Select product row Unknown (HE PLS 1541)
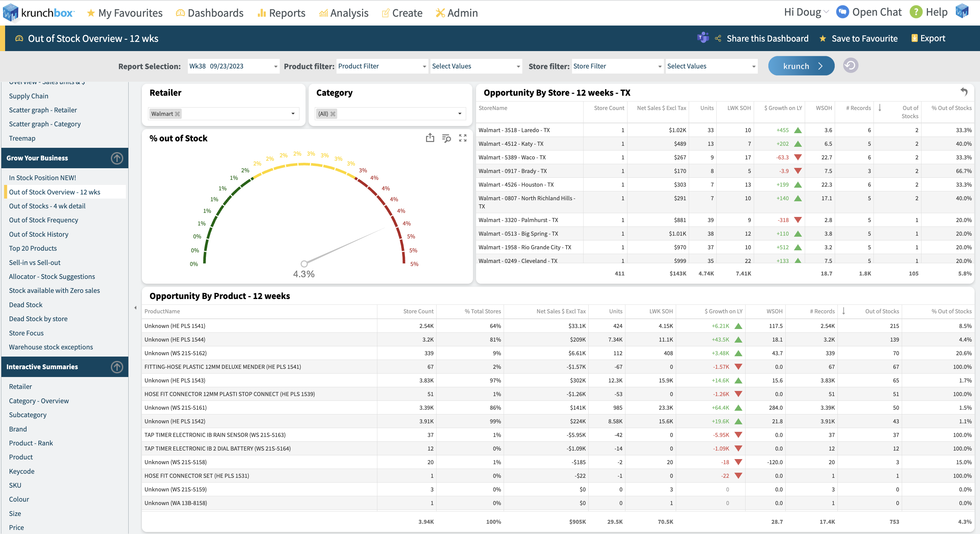980x534 pixels. tap(558, 326)
